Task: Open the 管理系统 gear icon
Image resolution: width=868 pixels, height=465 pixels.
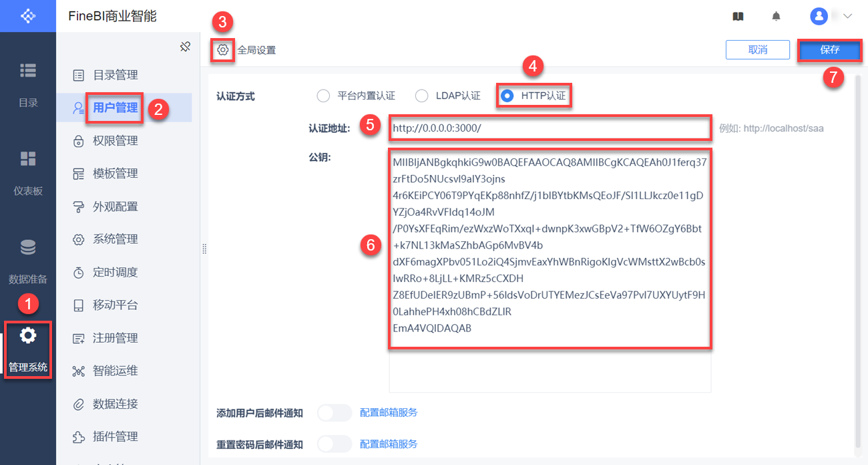Action: point(27,335)
